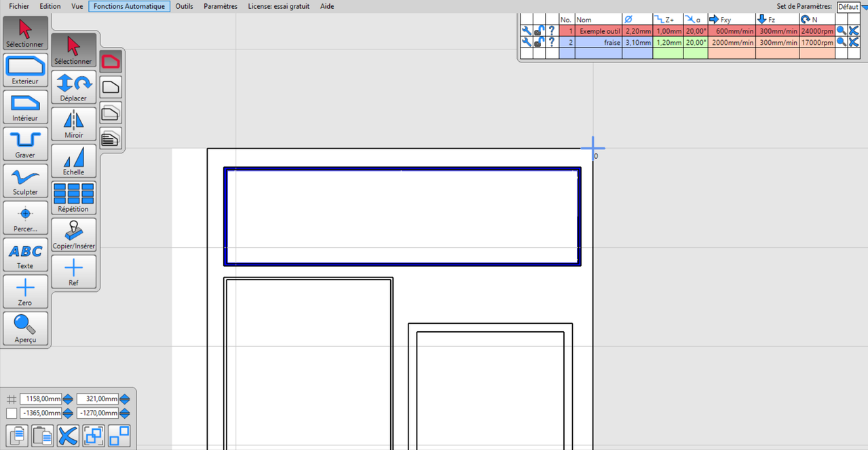Choose the stacked outlines selection mode
The height and width of the screenshot is (450, 868).
pyautogui.click(x=111, y=113)
